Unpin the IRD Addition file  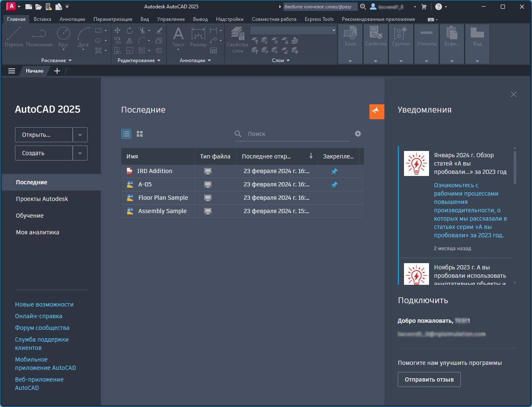pos(334,171)
